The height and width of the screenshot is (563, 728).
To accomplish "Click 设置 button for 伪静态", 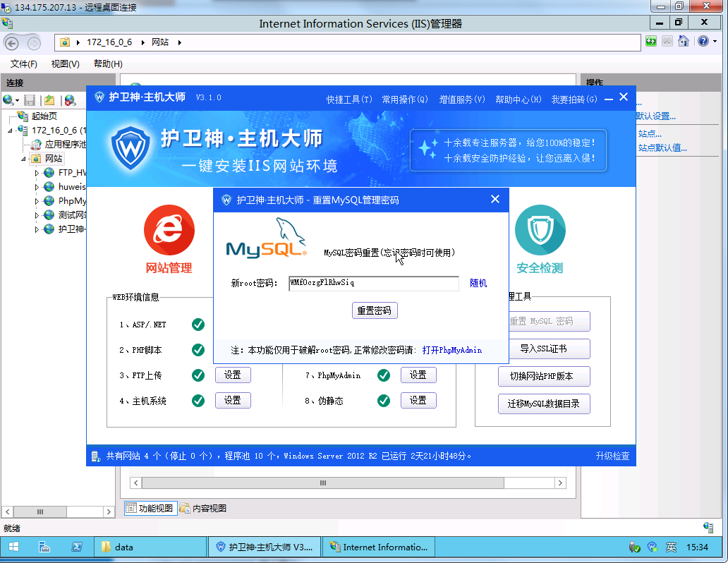I will tap(418, 401).
